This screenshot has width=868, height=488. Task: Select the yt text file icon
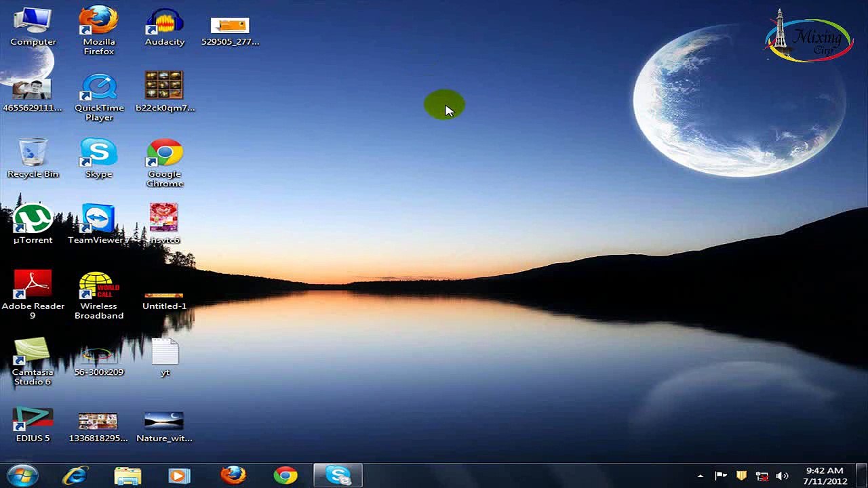click(165, 358)
